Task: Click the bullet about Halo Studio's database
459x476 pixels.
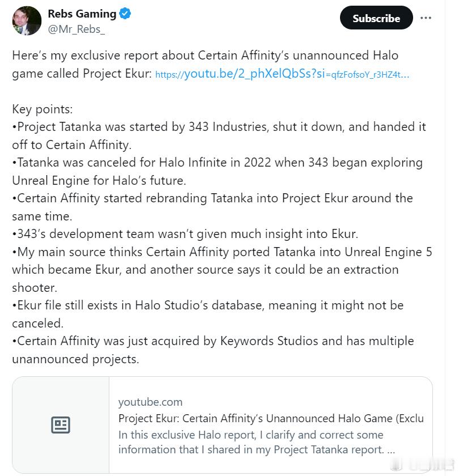Action: coord(208,314)
